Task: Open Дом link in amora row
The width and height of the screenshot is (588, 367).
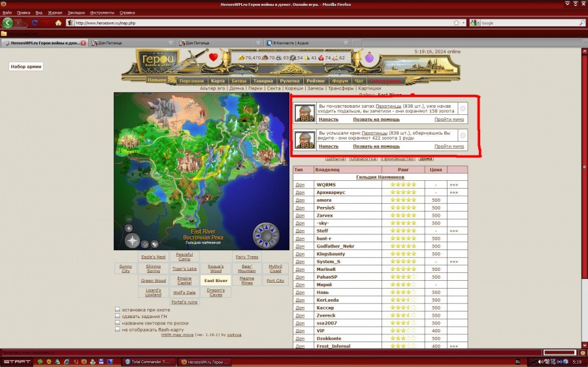Action: [x=300, y=200]
